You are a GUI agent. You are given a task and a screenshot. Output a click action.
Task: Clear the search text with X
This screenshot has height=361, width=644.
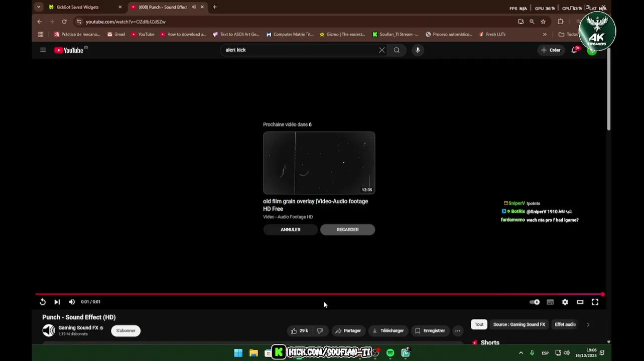pos(382,50)
